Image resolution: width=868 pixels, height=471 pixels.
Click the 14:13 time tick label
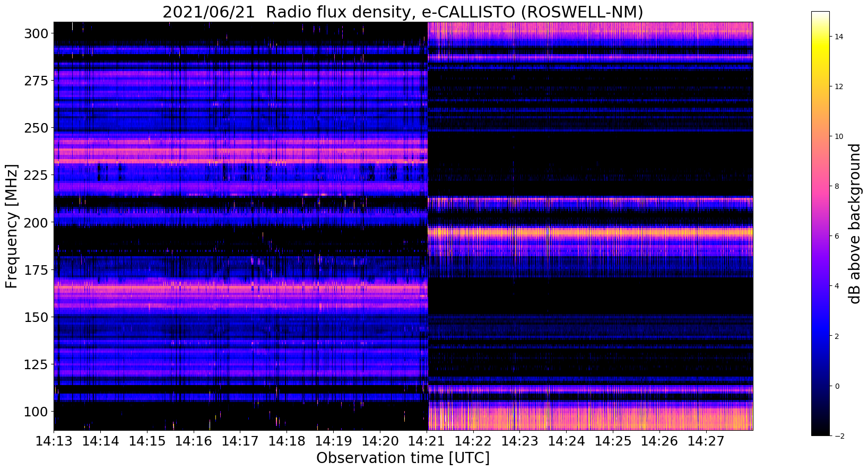[54, 441]
